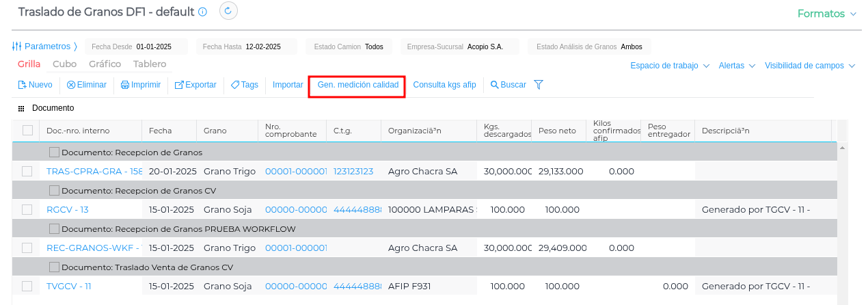Image resolution: width=868 pixels, height=305 pixels.
Task: Click the Nuevo button
Action: tap(35, 85)
